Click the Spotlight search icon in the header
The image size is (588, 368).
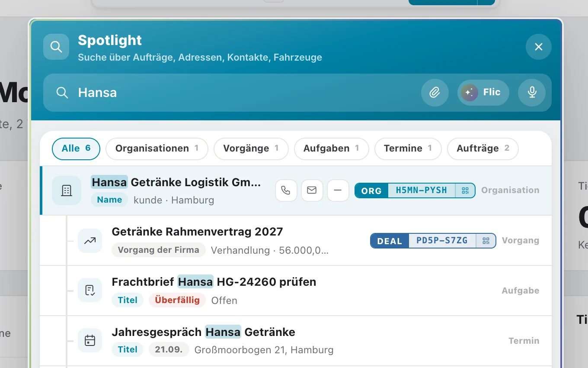tap(56, 47)
